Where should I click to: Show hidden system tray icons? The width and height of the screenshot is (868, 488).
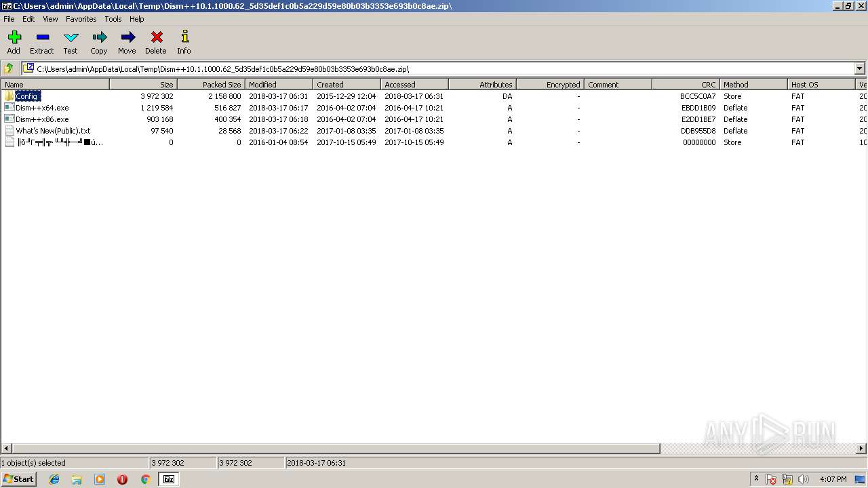[756, 479]
